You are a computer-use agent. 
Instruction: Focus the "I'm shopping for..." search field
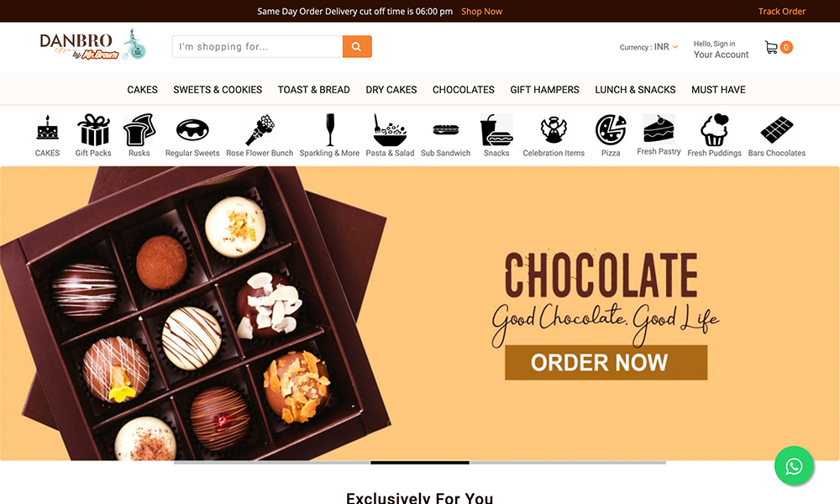(x=257, y=46)
